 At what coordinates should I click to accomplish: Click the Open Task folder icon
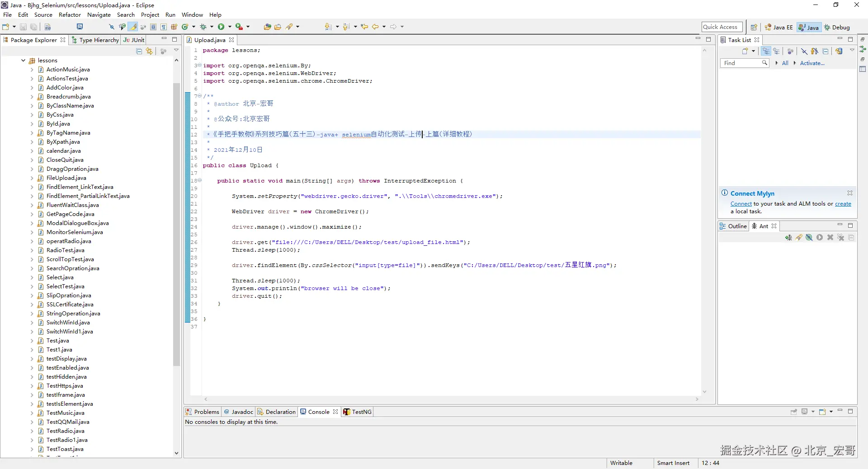click(x=278, y=27)
